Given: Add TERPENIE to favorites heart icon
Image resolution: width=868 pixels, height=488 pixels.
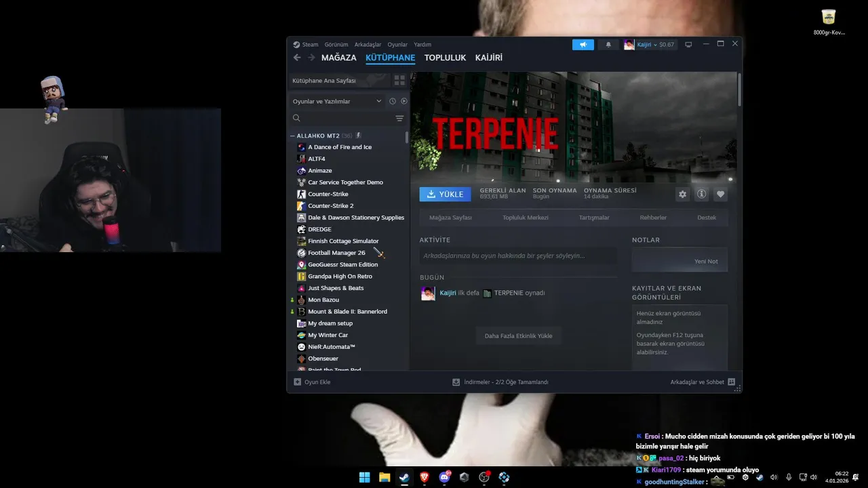Looking at the screenshot, I should pyautogui.click(x=721, y=195).
